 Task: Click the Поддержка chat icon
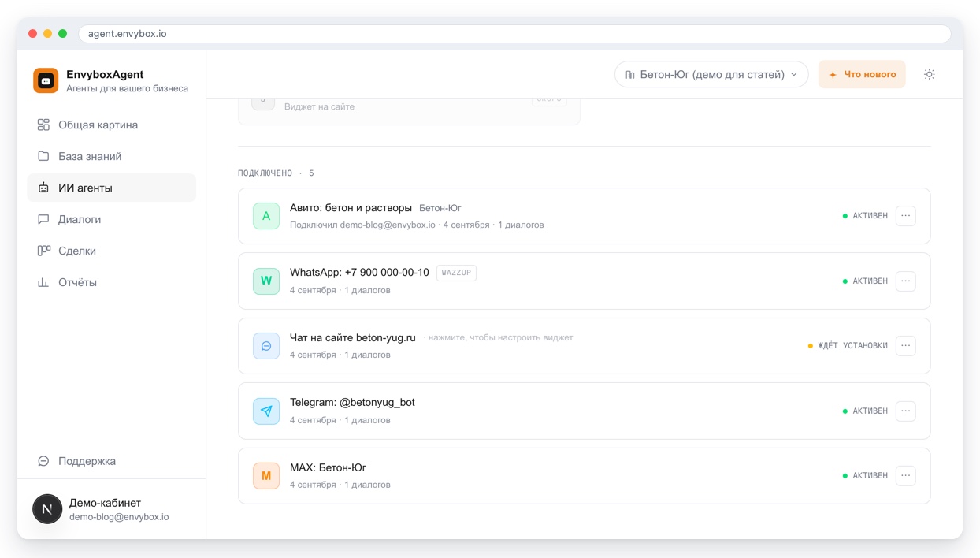click(x=43, y=461)
